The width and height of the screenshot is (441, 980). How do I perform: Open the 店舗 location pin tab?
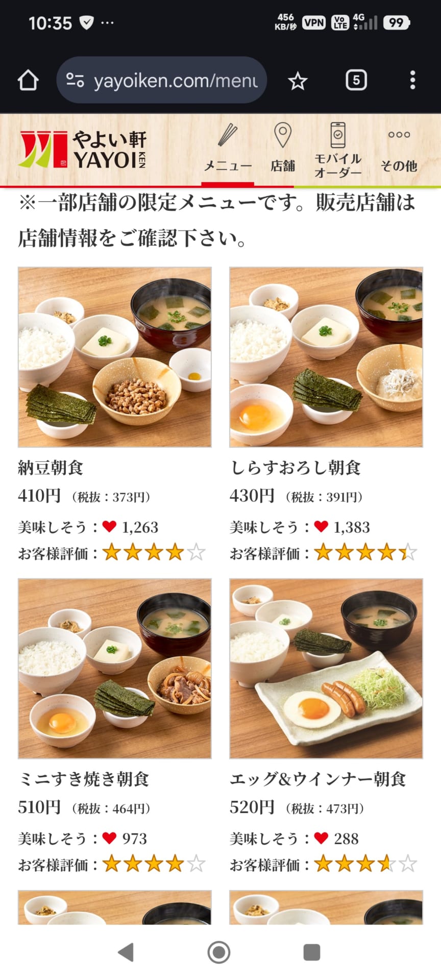click(x=283, y=149)
